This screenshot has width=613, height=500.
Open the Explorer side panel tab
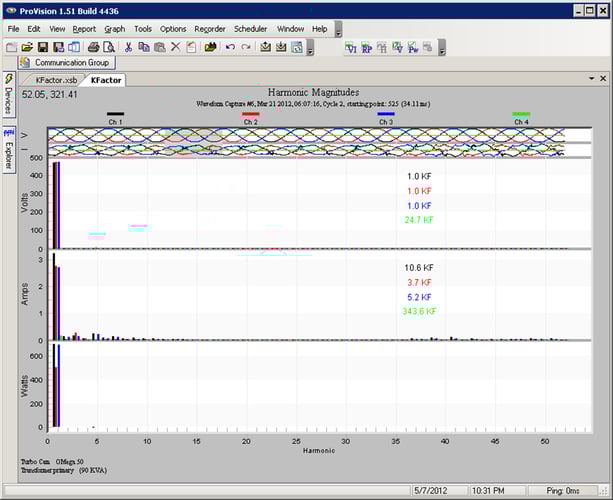coord(9,150)
